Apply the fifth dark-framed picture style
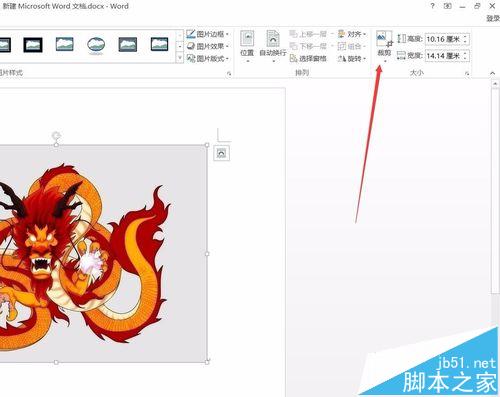500x397 pixels. pyautogui.click(x=128, y=44)
